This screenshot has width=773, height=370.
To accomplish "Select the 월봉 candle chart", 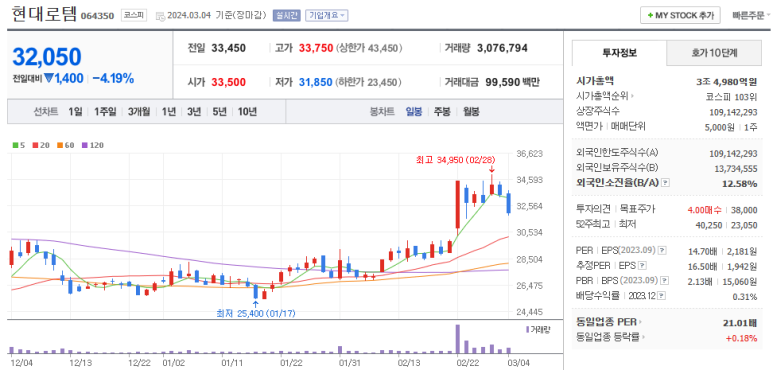I will (x=471, y=111).
